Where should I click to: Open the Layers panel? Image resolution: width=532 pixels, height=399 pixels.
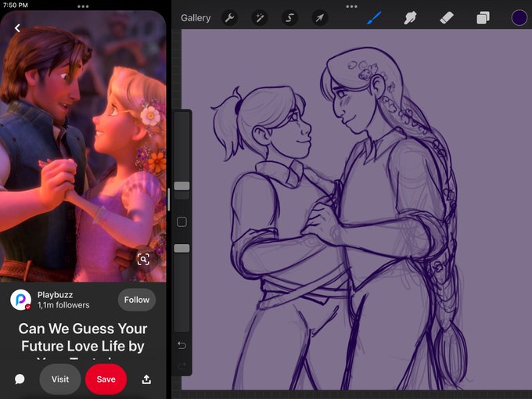[x=483, y=18]
